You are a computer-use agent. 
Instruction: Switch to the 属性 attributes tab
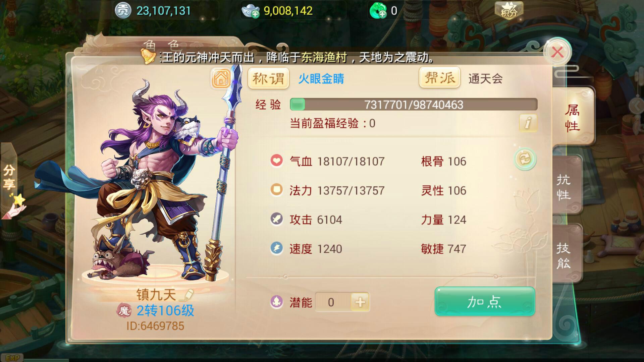[572, 117]
